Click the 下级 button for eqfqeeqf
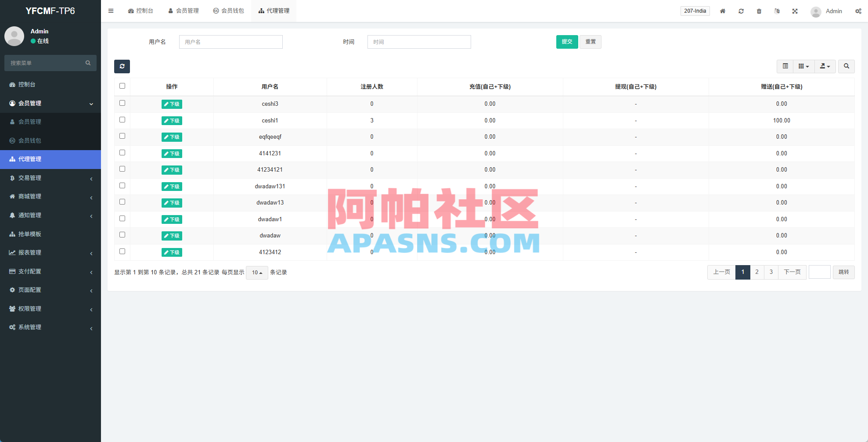 172,137
